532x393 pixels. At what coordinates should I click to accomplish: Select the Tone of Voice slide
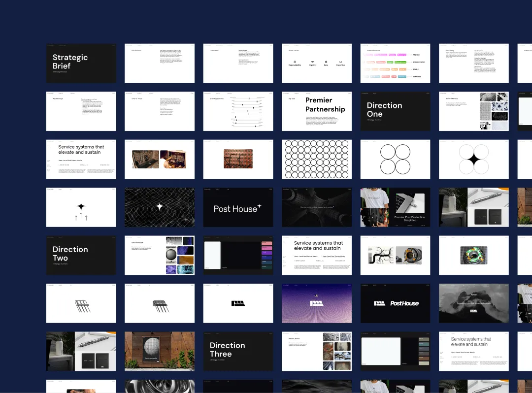[160, 111]
